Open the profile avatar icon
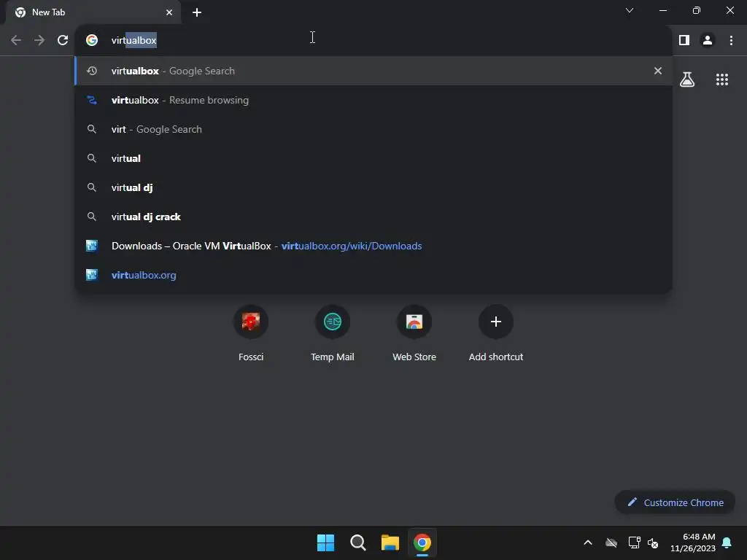Image resolution: width=747 pixels, height=560 pixels. coord(708,41)
